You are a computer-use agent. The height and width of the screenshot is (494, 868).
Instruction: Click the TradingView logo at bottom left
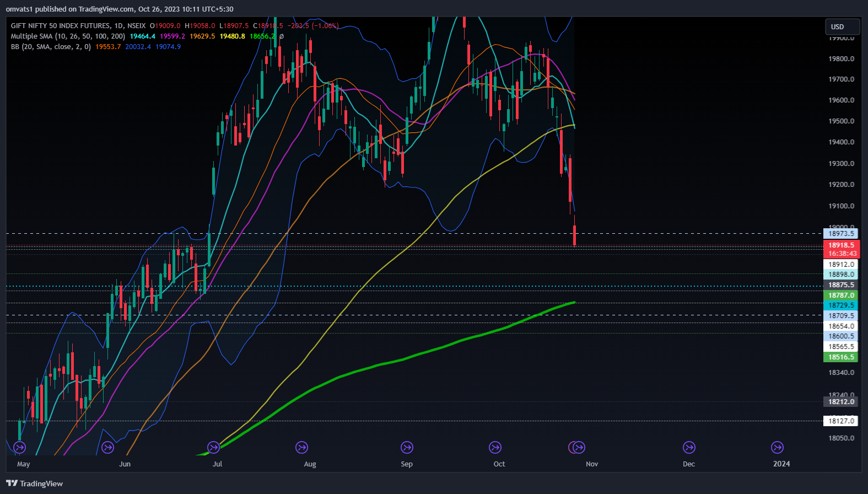click(34, 484)
